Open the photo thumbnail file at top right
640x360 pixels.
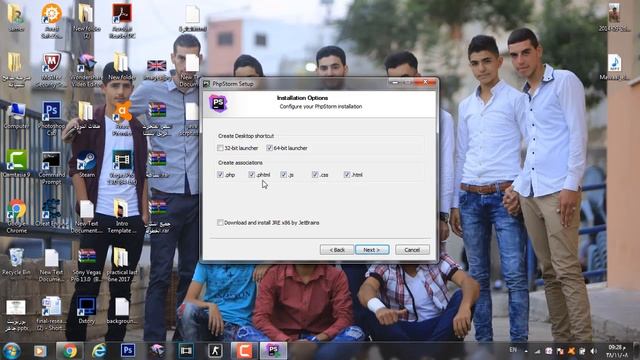coord(614,17)
